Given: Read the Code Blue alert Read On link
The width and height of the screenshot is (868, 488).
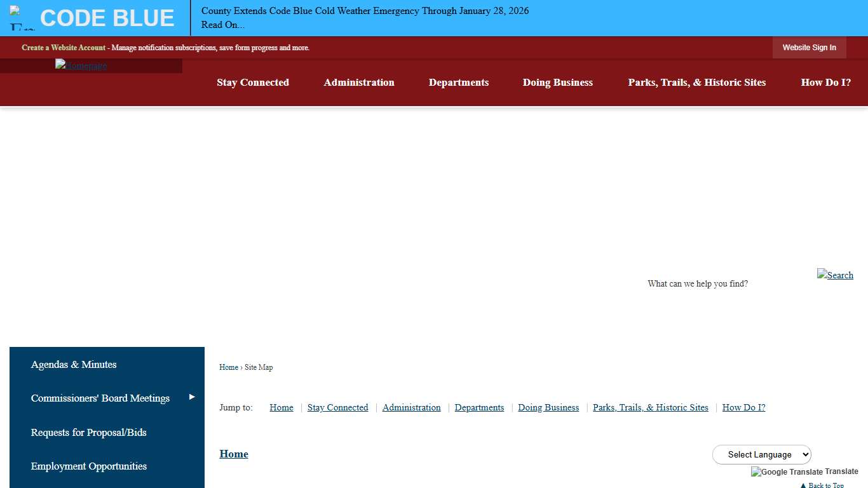Looking at the screenshot, I should (x=222, y=25).
